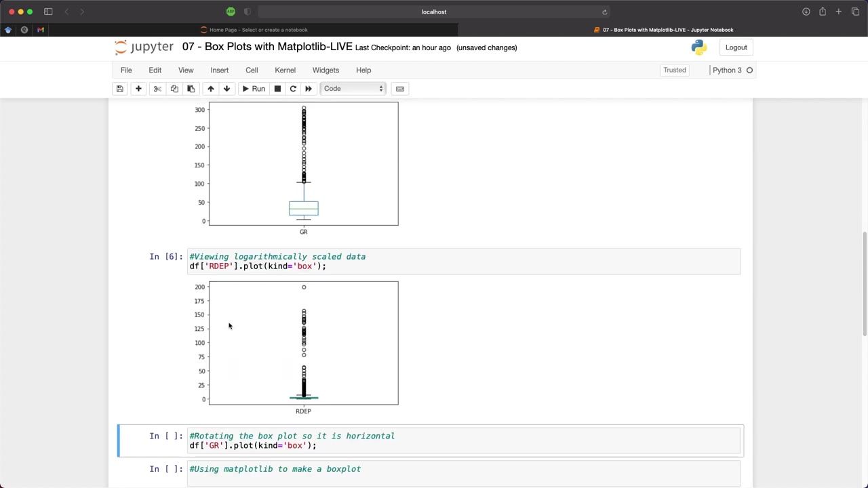Open the View menu
Viewport: 868px width, 488px height.
click(x=186, y=70)
